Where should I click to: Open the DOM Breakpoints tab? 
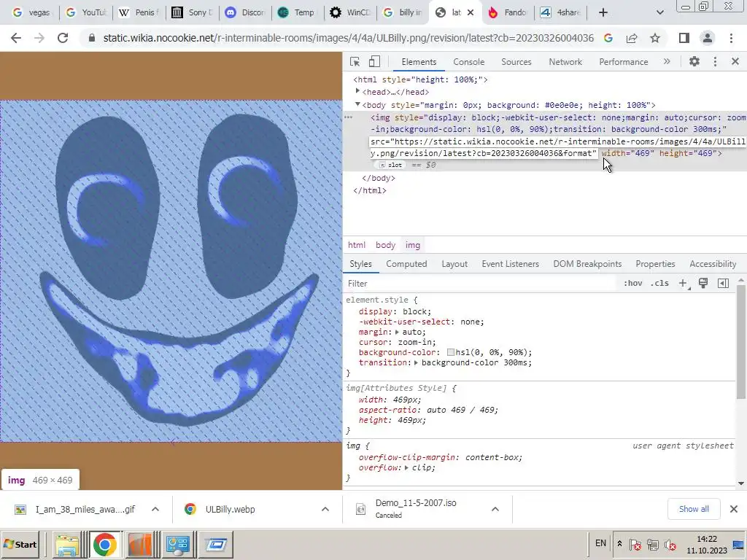(587, 264)
